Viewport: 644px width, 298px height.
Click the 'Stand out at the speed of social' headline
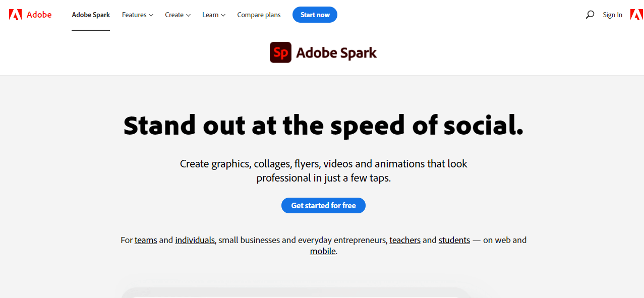(323, 126)
